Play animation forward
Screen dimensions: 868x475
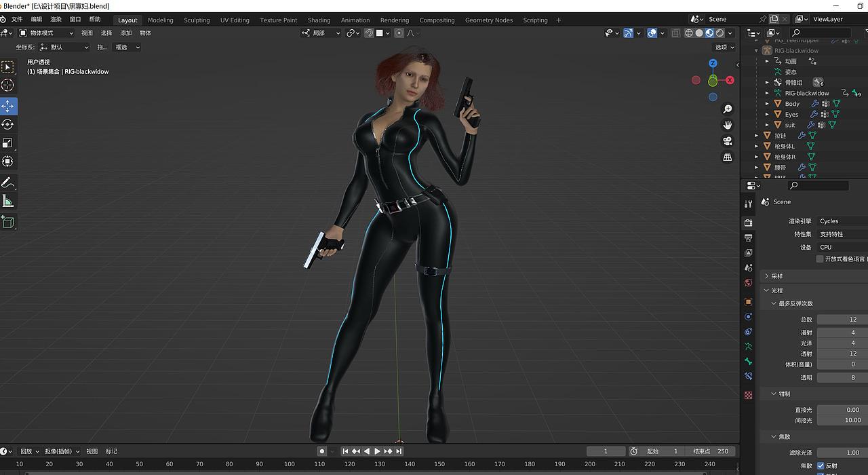pos(378,451)
